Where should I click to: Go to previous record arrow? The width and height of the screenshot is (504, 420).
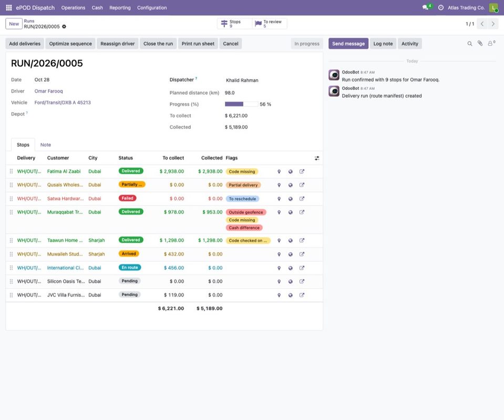(482, 24)
